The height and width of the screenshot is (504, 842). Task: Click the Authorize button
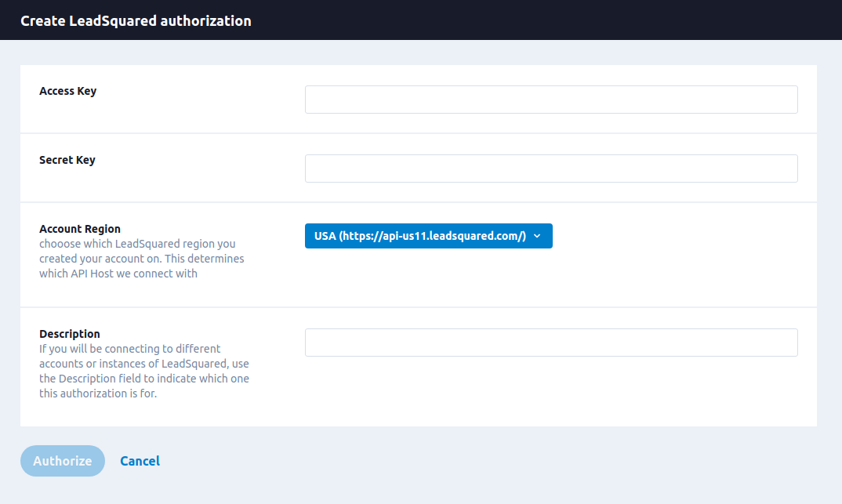[x=62, y=461]
